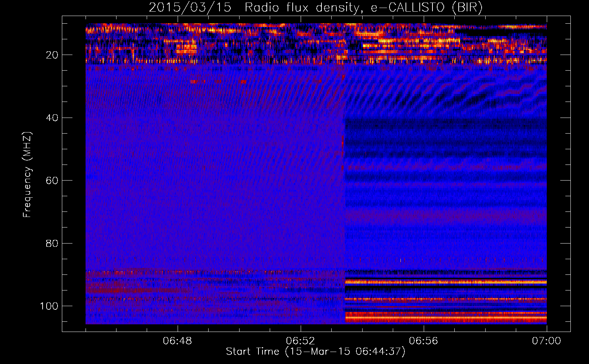Click the 06:56 time tick label
This screenshot has width=589, height=364.
tap(423, 341)
